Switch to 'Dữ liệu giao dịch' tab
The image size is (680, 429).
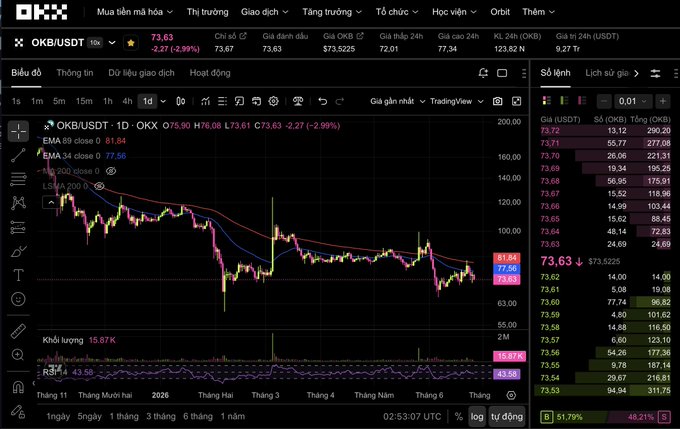[141, 73]
